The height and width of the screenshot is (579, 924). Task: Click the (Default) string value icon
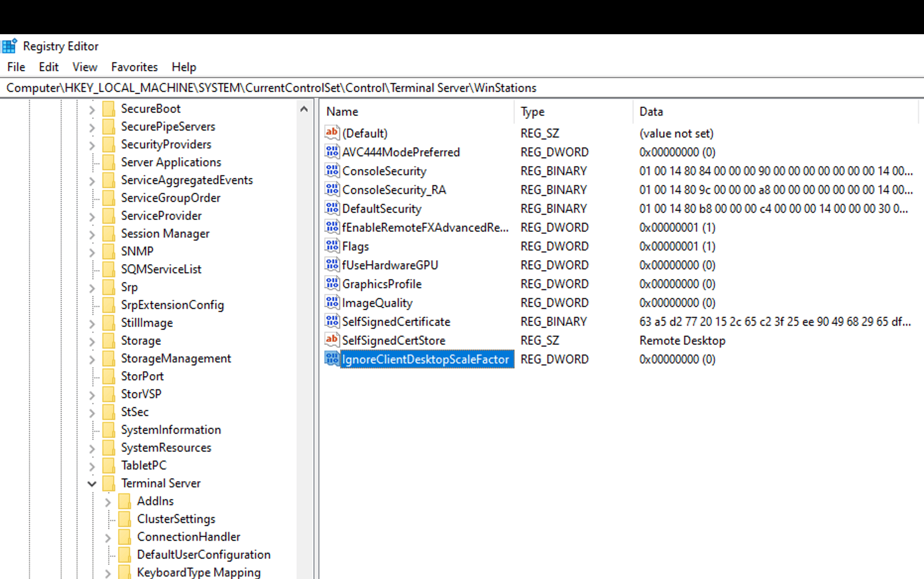point(332,133)
